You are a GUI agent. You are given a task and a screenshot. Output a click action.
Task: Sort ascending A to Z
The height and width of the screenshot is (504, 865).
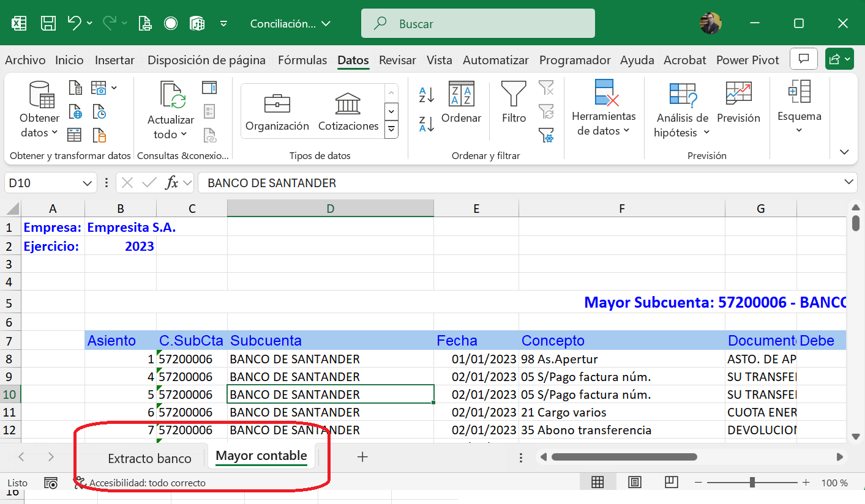point(427,95)
